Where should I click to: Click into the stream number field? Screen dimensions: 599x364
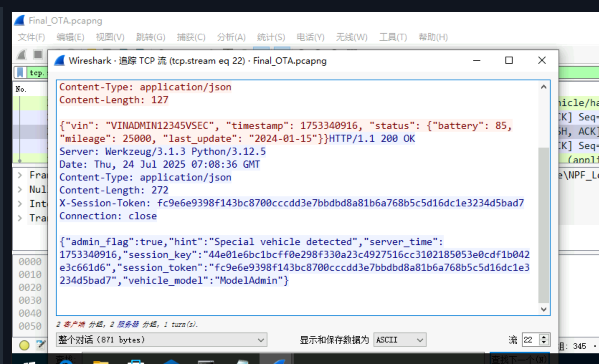(530, 340)
